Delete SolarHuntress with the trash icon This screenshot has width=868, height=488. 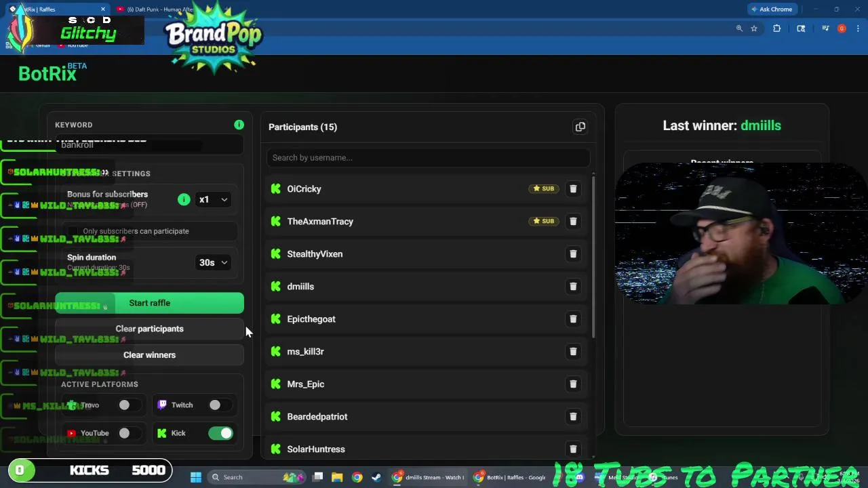(x=573, y=449)
